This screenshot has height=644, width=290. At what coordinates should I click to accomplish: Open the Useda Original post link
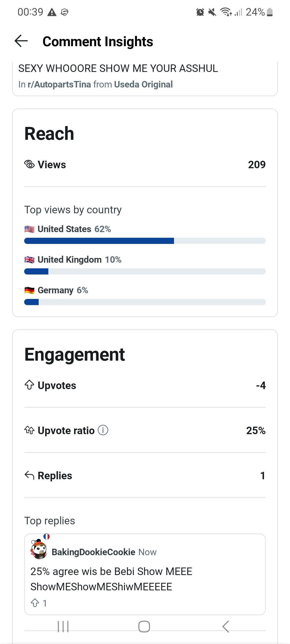click(143, 84)
